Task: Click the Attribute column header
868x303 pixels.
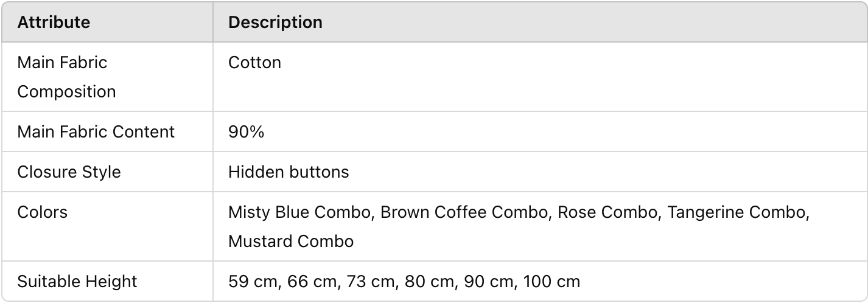Action: (x=54, y=23)
